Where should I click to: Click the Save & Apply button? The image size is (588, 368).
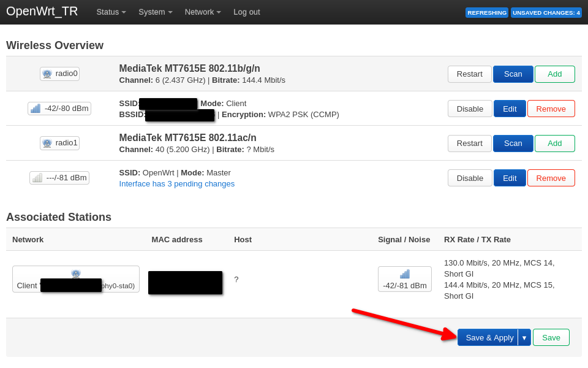(488, 337)
